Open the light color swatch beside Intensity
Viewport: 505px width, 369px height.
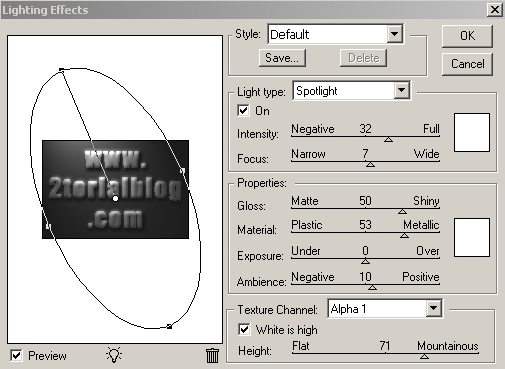[472, 132]
